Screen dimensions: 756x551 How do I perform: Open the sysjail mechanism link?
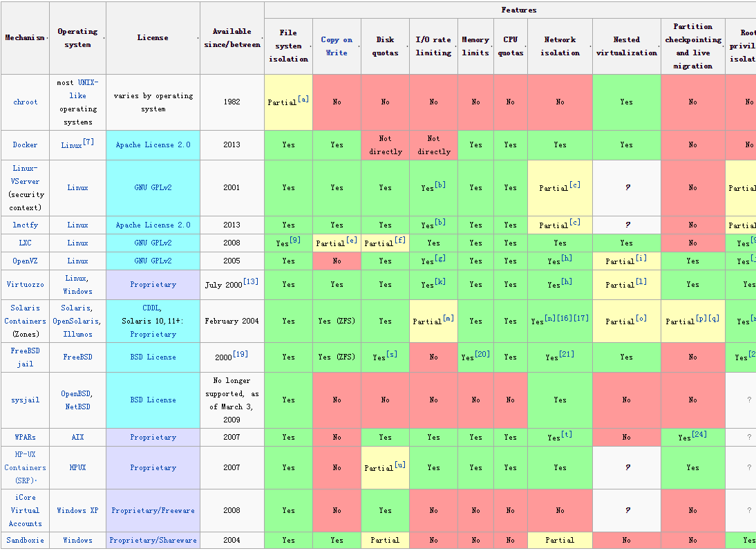pos(25,400)
